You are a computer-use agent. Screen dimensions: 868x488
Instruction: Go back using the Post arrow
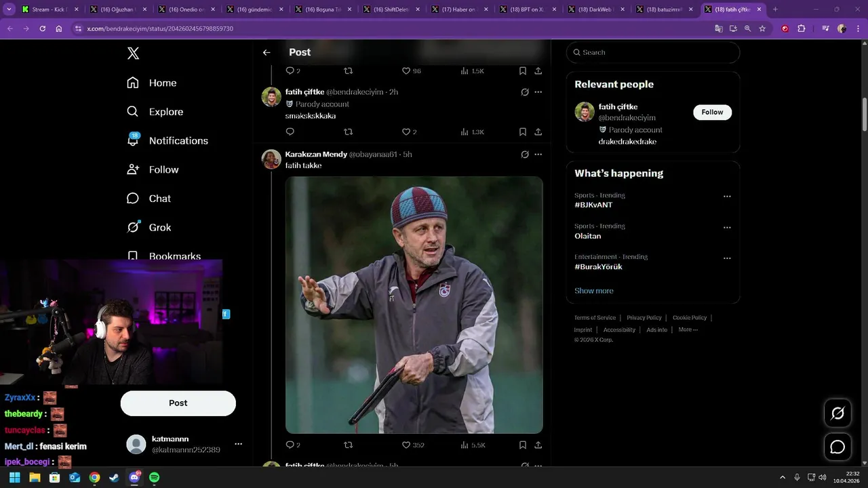coord(267,52)
